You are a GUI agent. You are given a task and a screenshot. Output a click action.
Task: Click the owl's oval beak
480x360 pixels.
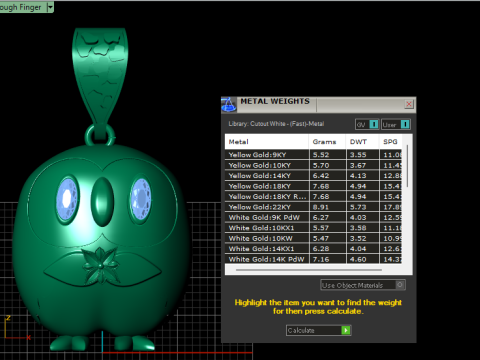(102, 201)
